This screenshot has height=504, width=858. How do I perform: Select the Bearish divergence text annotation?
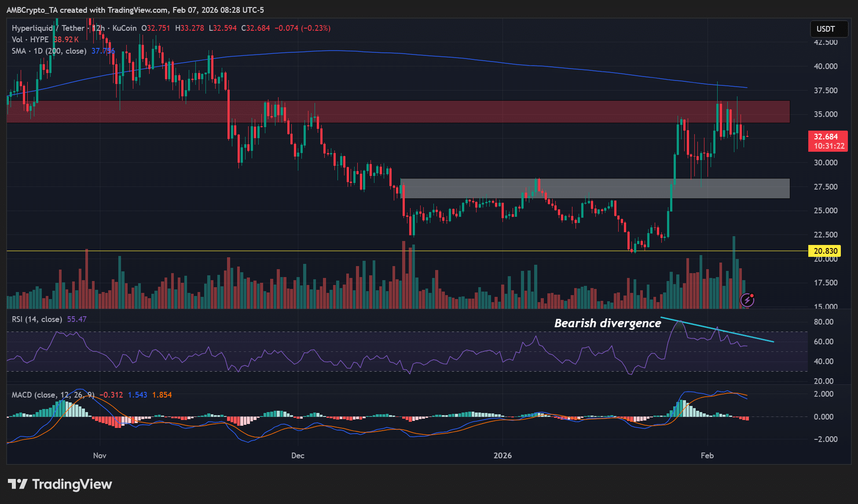click(x=607, y=323)
